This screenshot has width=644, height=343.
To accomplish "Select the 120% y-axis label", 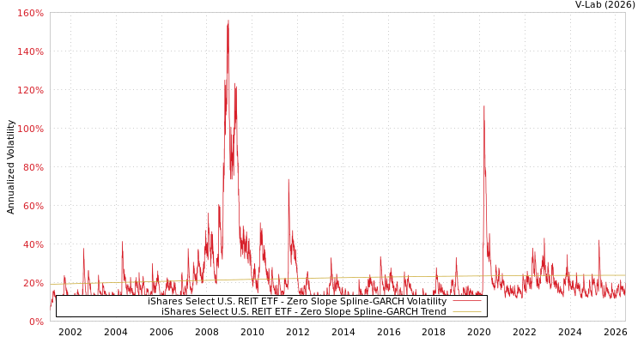I will [x=30, y=90].
